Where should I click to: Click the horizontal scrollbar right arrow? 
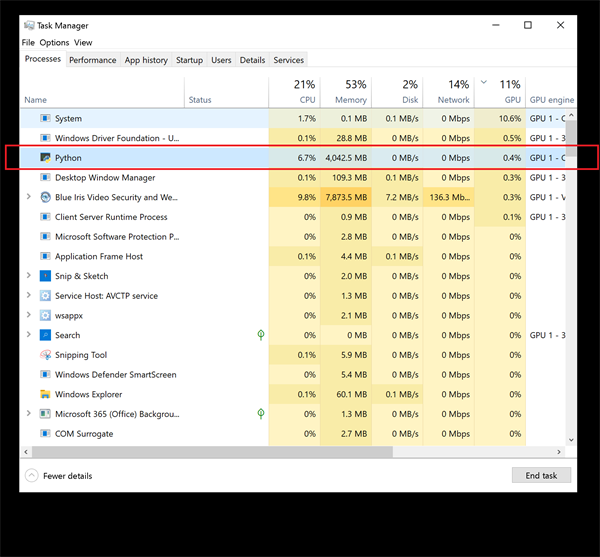pos(559,452)
